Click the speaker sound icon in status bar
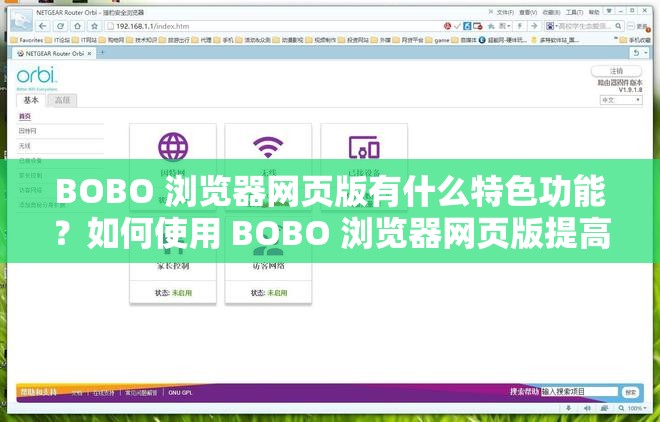The image size is (660, 422). (587, 408)
